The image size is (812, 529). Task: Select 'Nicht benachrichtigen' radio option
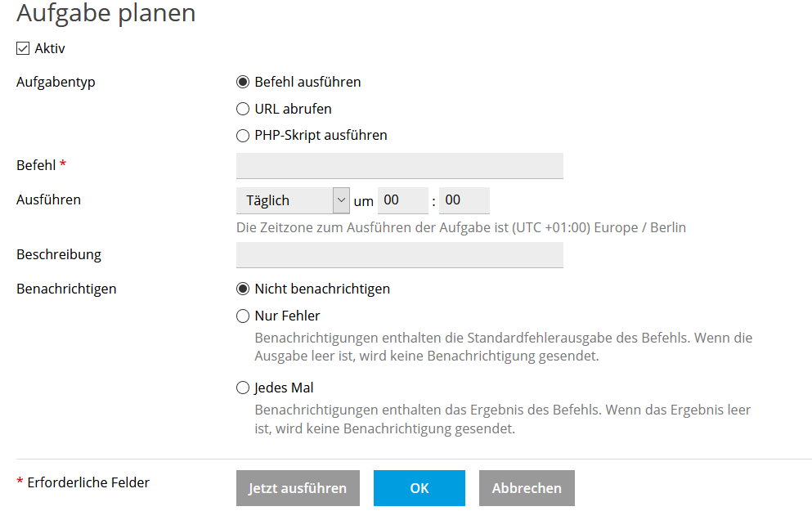[x=242, y=289]
